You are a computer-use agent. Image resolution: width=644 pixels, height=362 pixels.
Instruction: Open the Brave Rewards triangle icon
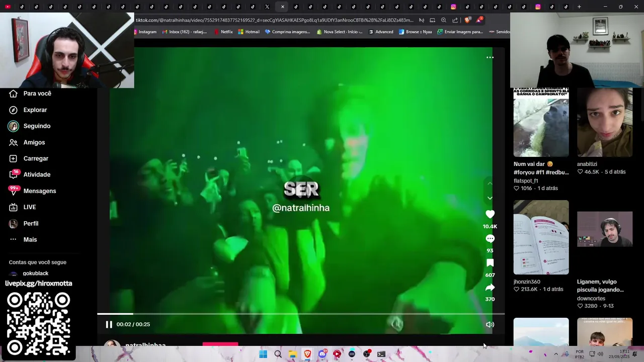[479, 20]
